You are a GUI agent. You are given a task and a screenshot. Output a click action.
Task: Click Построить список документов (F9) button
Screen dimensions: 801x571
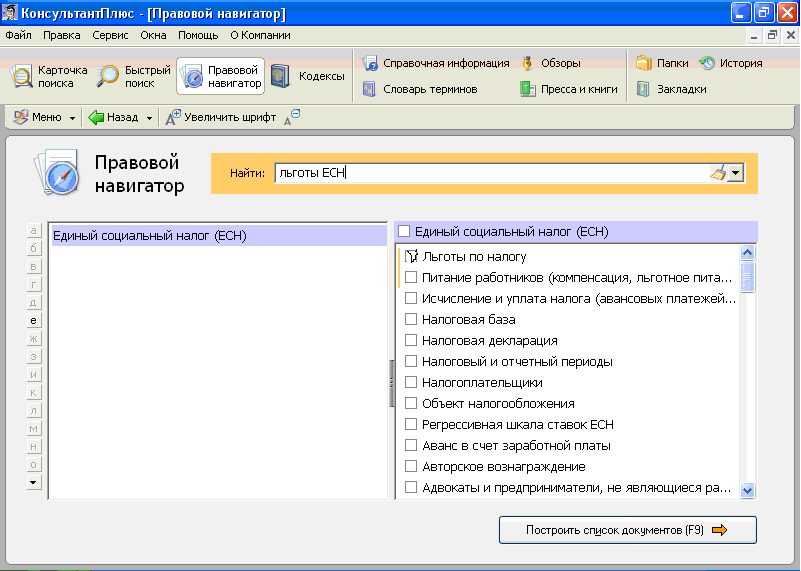(x=627, y=530)
